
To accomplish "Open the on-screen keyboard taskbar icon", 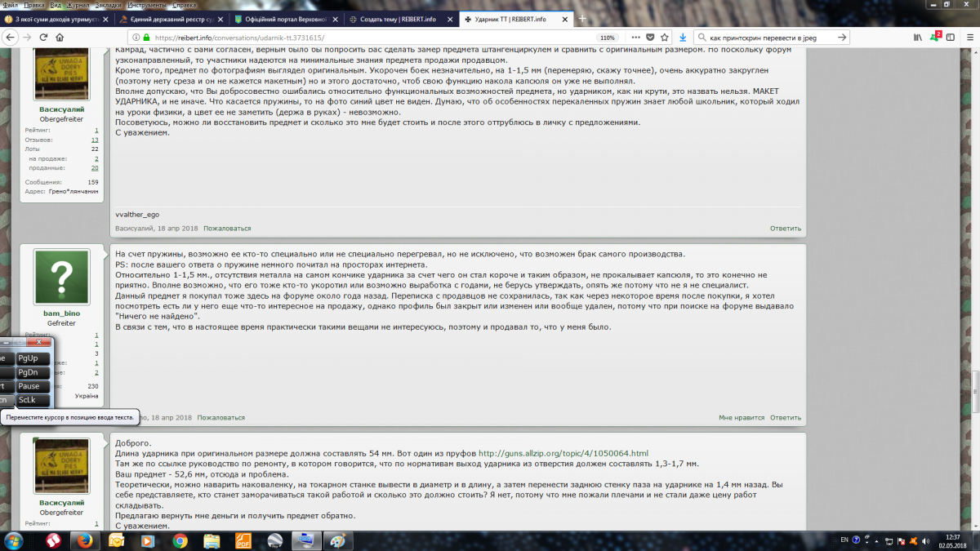I will pyautogui.click(x=305, y=540).
